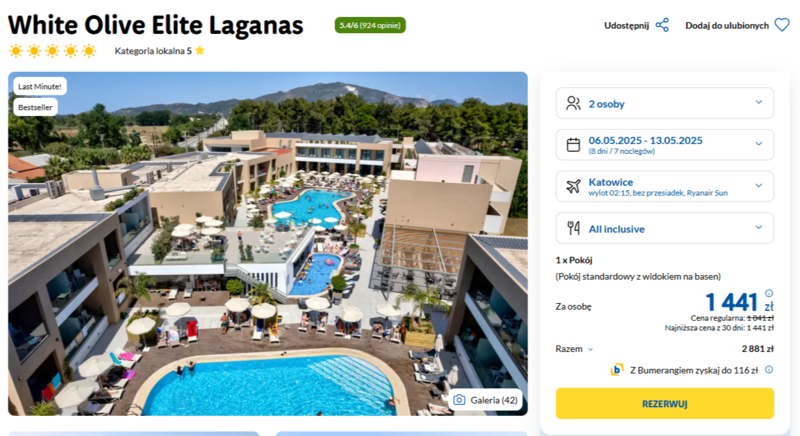Image resolution: width=800 pixels, height=436 pixels.
Task: Click the calendar icon in the date field
Action: [573, 145]
